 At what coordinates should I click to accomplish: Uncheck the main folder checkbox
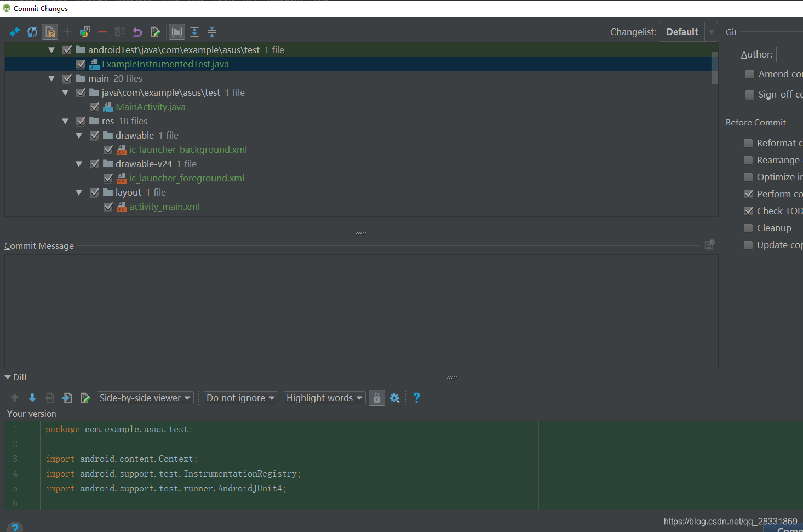[x=67, y=78]
